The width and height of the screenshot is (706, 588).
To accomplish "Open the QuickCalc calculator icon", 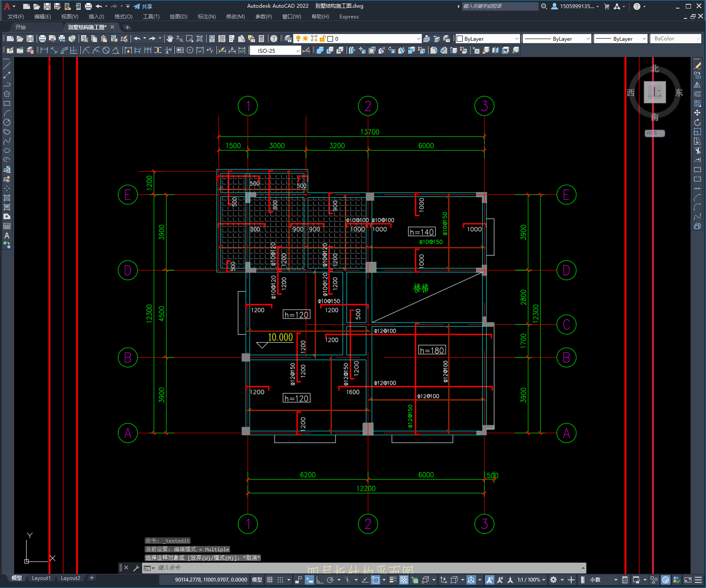I will [x=261, y=39].
